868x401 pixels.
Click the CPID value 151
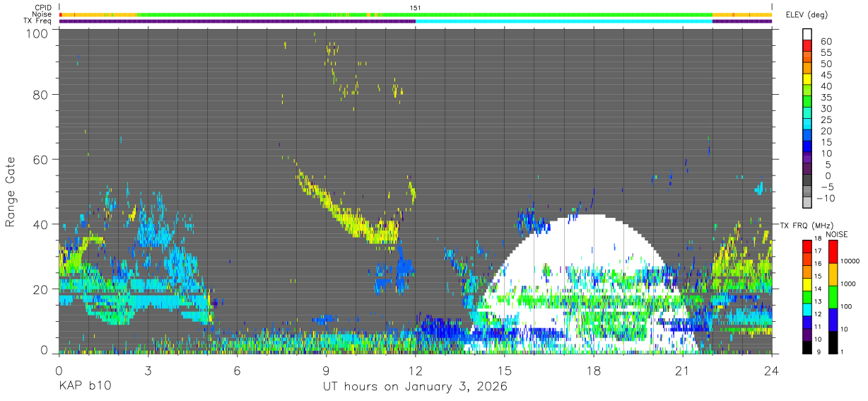(416, 8)
